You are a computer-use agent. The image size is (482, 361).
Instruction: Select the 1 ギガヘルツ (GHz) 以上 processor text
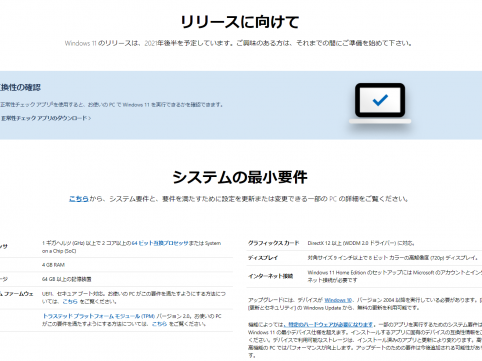click(131, 247)
